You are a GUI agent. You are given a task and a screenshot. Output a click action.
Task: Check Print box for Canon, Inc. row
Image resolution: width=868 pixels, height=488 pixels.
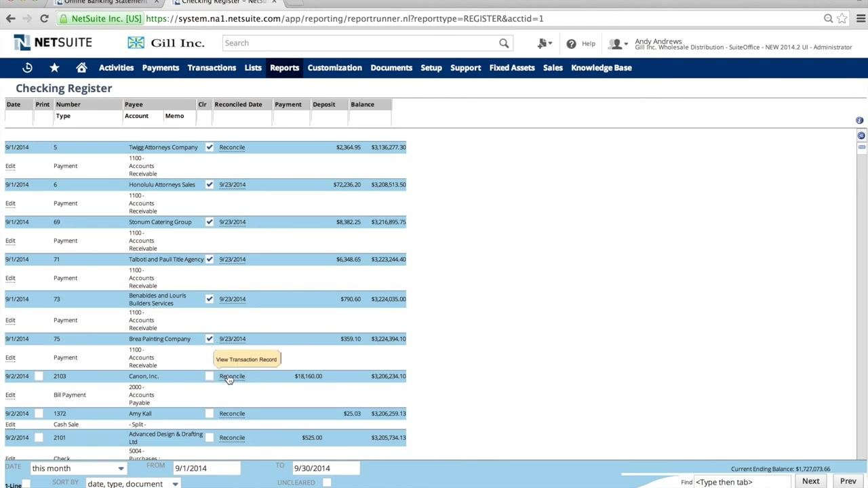point(39,376)
